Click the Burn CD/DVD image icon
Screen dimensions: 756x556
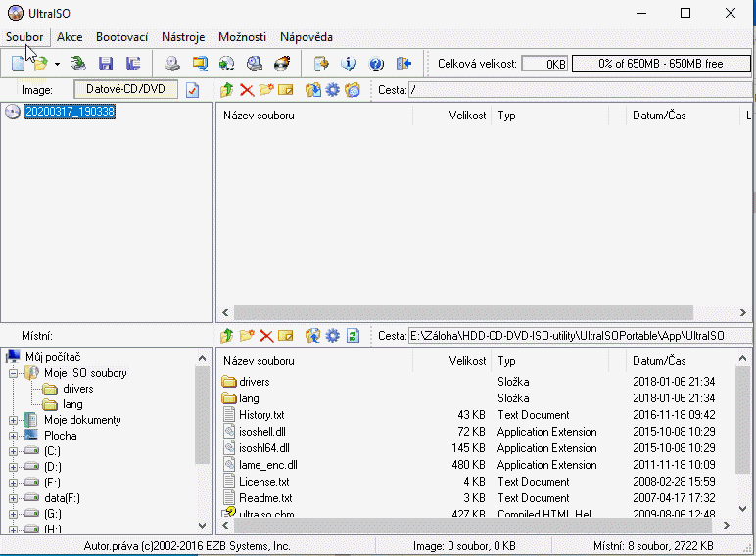tap(282, 63)
